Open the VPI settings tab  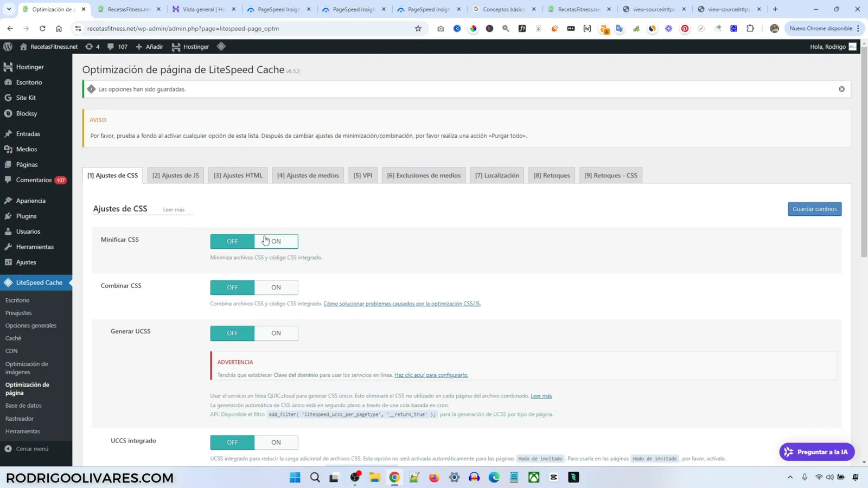coord(362,175)
